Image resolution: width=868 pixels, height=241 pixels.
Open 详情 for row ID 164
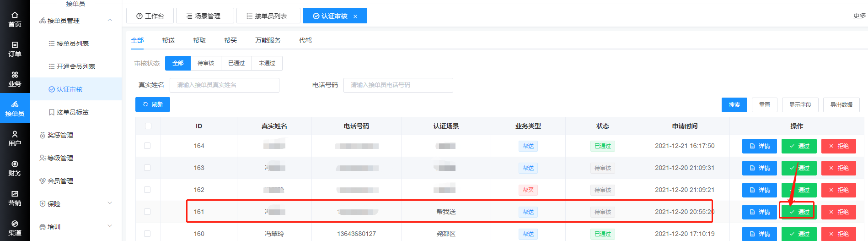pyautogui.click(x=760, y=146)
